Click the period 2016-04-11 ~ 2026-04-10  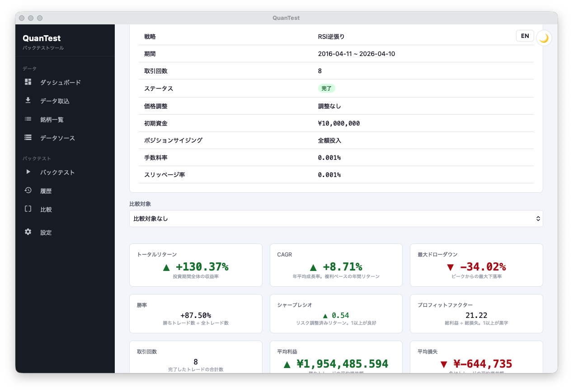coord(357,54)
